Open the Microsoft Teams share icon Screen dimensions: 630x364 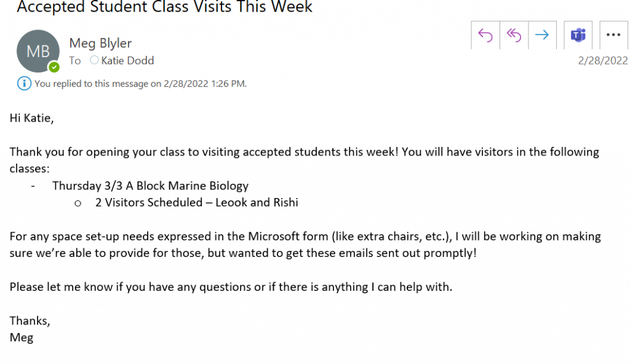click(x=578, y=36)
